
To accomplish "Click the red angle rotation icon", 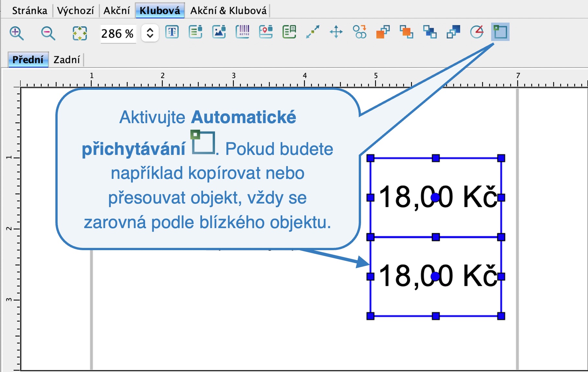I will 477,32.
